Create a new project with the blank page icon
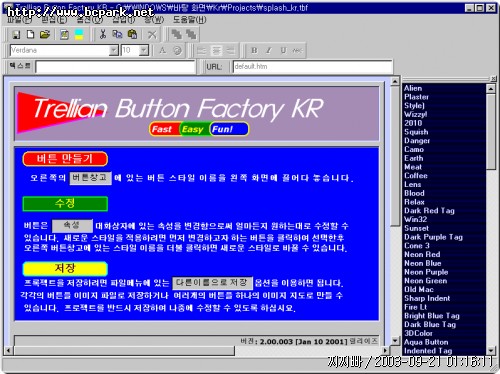The image size is (500, 374). [30, 34]
